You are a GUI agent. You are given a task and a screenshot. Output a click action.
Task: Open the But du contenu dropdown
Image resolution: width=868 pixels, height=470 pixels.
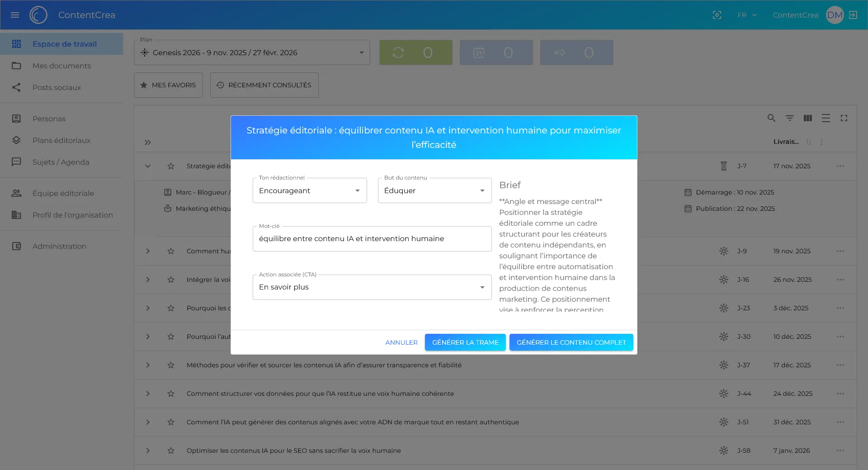point(434,190)
